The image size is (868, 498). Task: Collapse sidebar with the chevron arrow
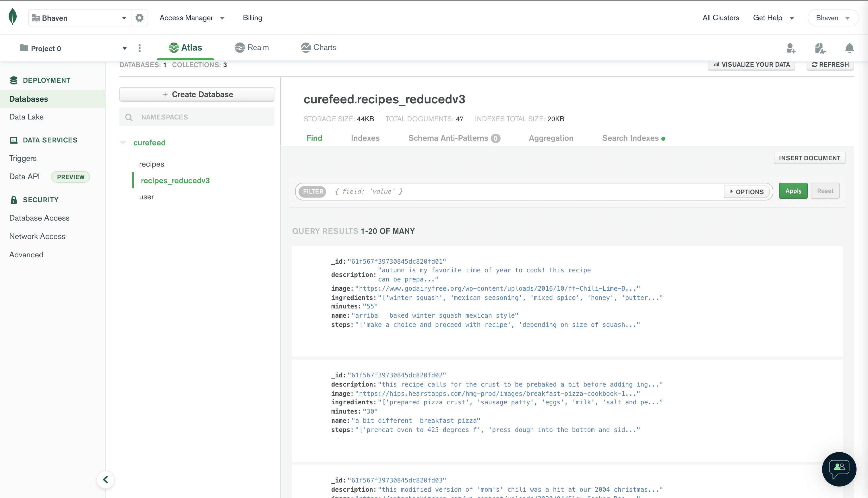point(106,480)
